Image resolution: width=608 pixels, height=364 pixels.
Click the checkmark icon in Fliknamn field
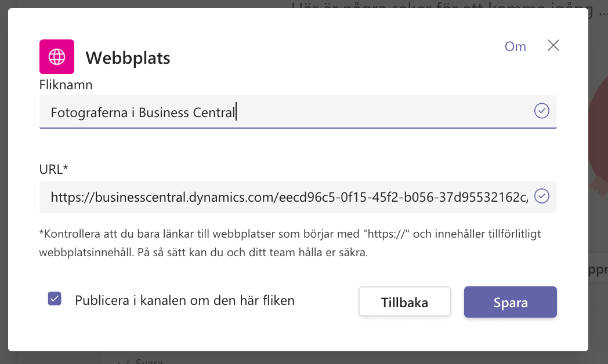click(x=542, y=111)
